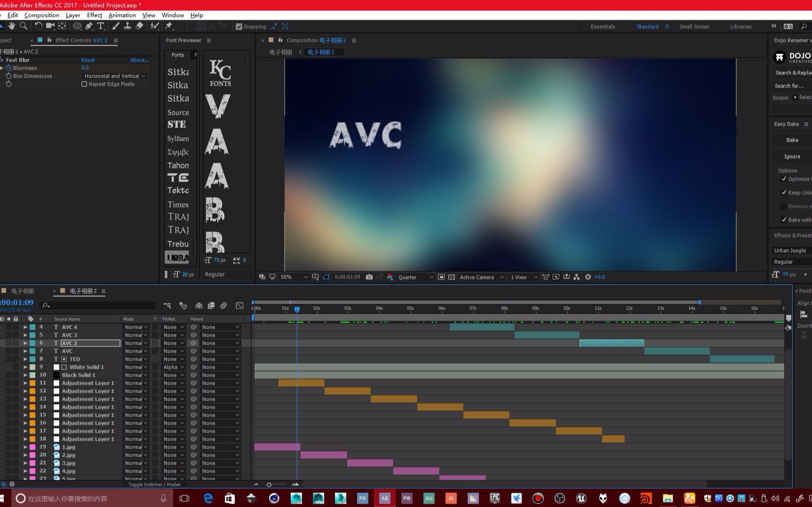Select the Horizontal Type tool
The height and width of the screenshot is (507, 812).
101,26
